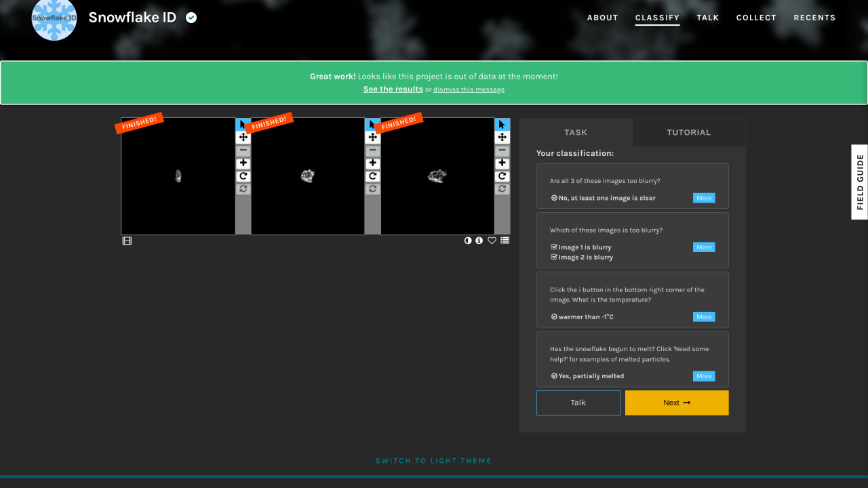Favorite this subject with the heart icon
Image resolution: width=868 pixels, height=488 pixels.
[x=492, y=241]
